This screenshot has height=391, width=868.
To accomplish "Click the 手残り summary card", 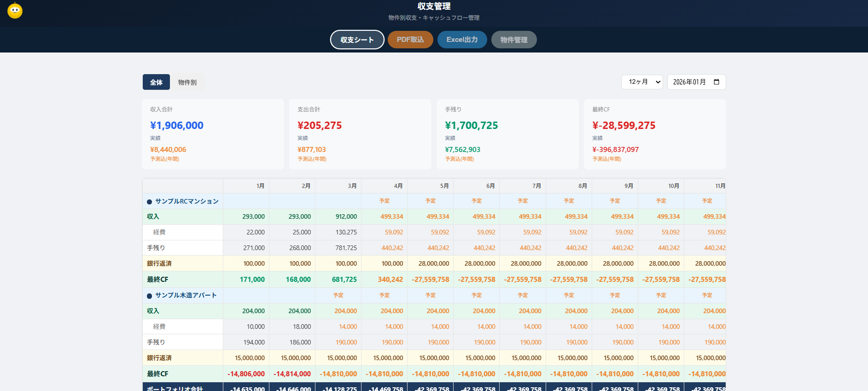I will click(x=507, y=134).
